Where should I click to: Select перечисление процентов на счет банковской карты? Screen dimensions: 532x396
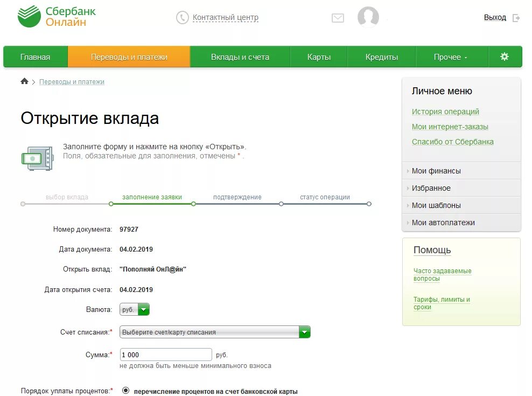(126, 391)
